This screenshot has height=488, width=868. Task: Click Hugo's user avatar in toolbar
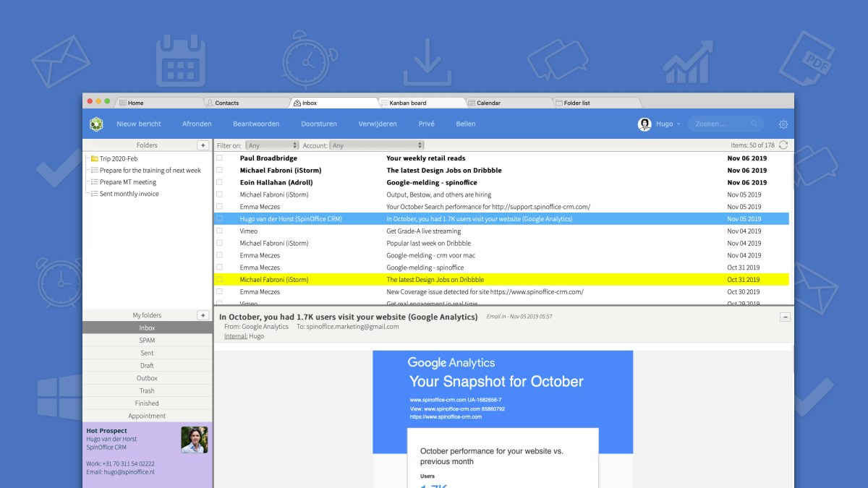(644, 124)
